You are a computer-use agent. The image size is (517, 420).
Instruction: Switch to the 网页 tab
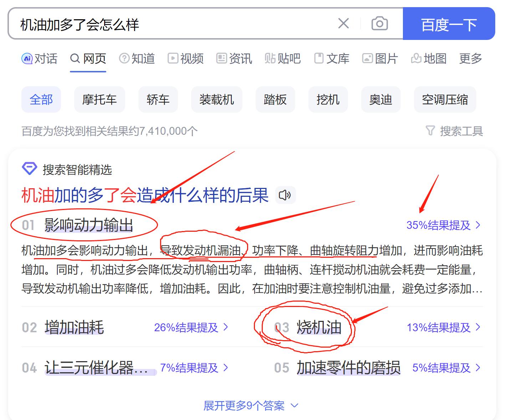[x=88, y=58]
